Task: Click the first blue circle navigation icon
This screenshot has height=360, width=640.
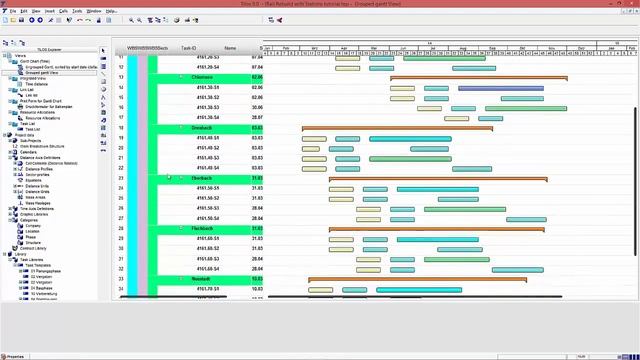Action: point(31,20)
